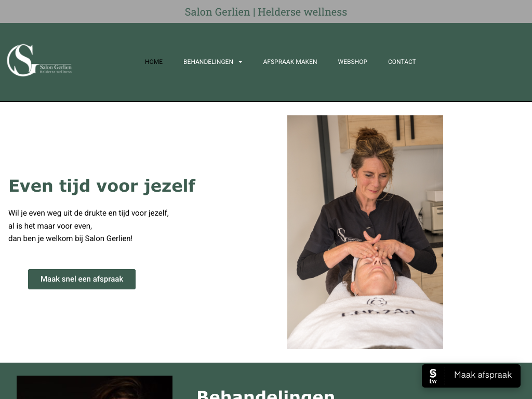Click the white Behandelingen section heading
Viewport: 532px width, 399px height.
coord(265,394)
